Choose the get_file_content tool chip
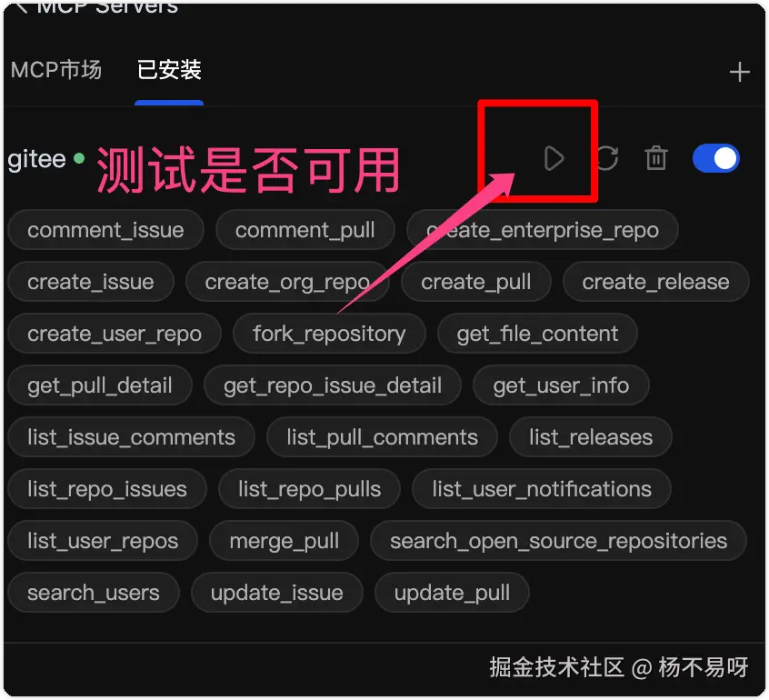This screenshot has width=769, height=700. (x=537, y=334)
